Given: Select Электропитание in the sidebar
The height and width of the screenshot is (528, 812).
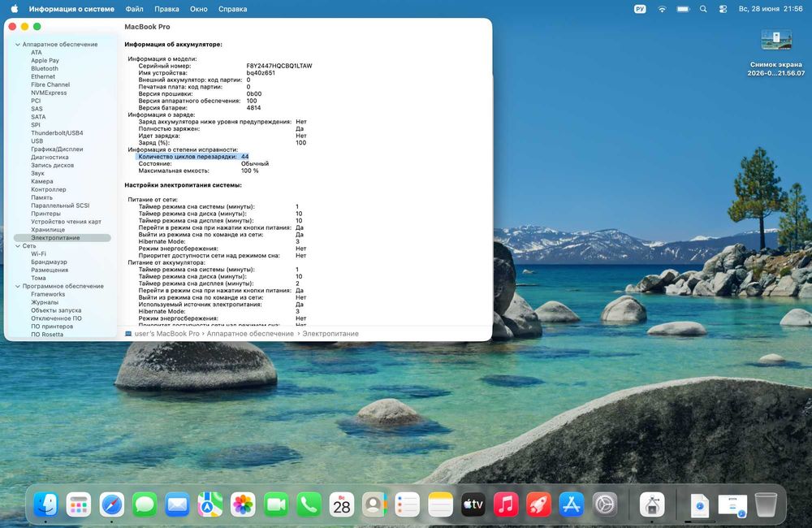Looking at the screenshot, I should pyautogui.click(x=63, y=238).
